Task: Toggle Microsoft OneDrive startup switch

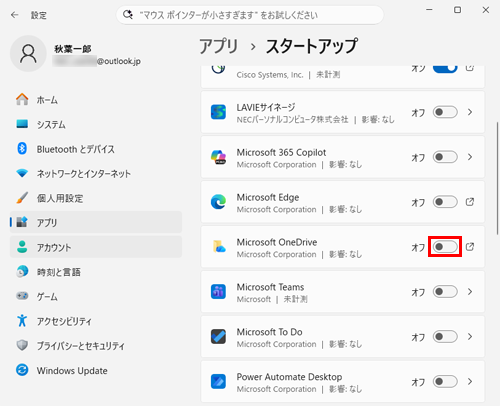Action: point(445,247)
